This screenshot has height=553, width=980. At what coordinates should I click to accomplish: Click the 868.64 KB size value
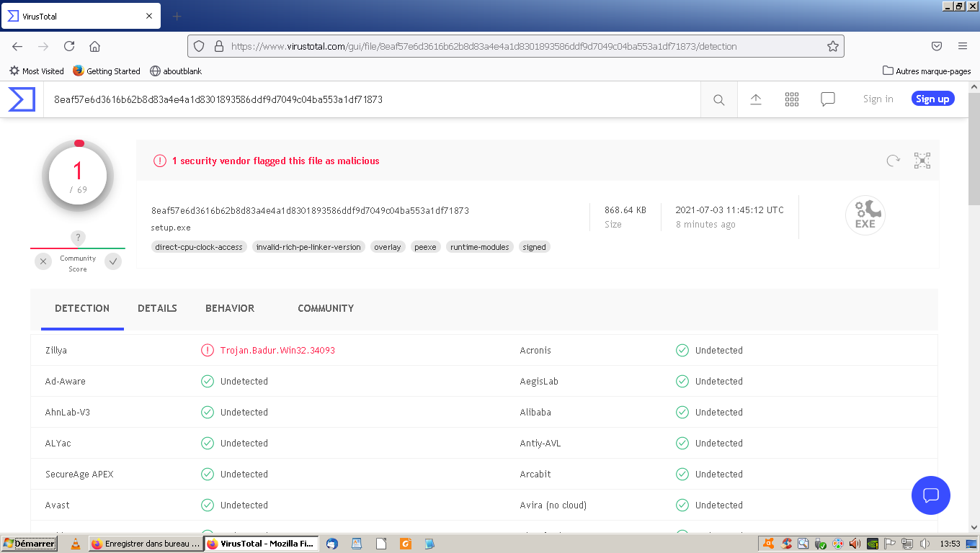pyautogui.click(x=625, y=210)
